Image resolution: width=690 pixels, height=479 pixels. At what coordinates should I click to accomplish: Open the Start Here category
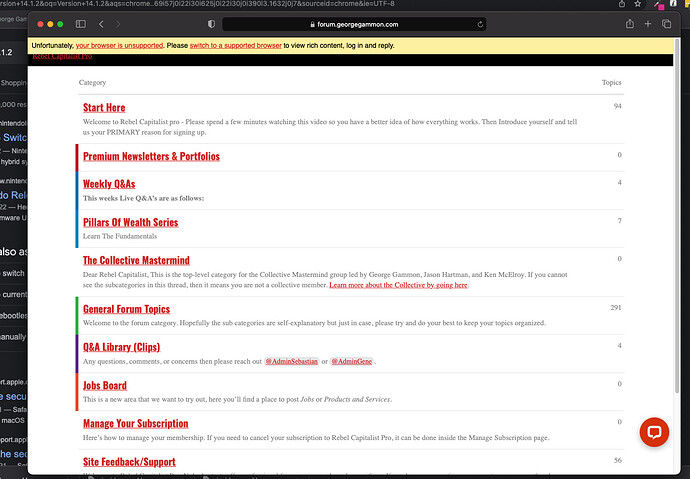click(104, 108)
